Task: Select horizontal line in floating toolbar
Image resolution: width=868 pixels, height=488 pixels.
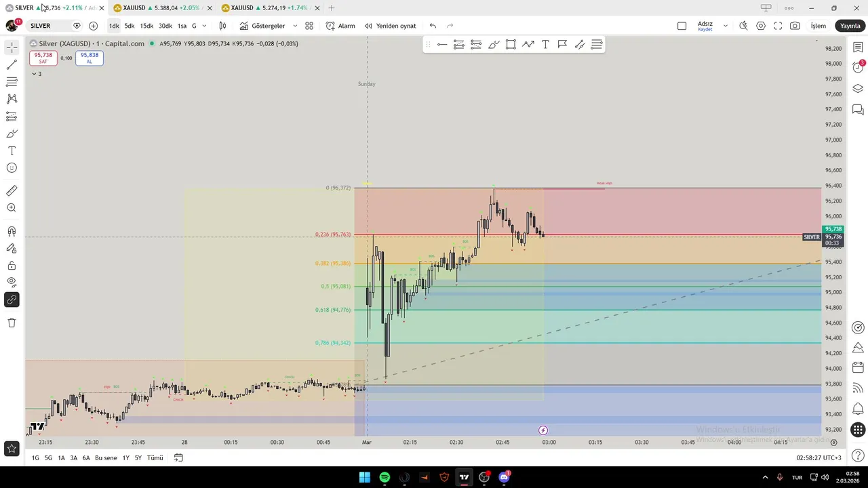Action: [442, 45]
